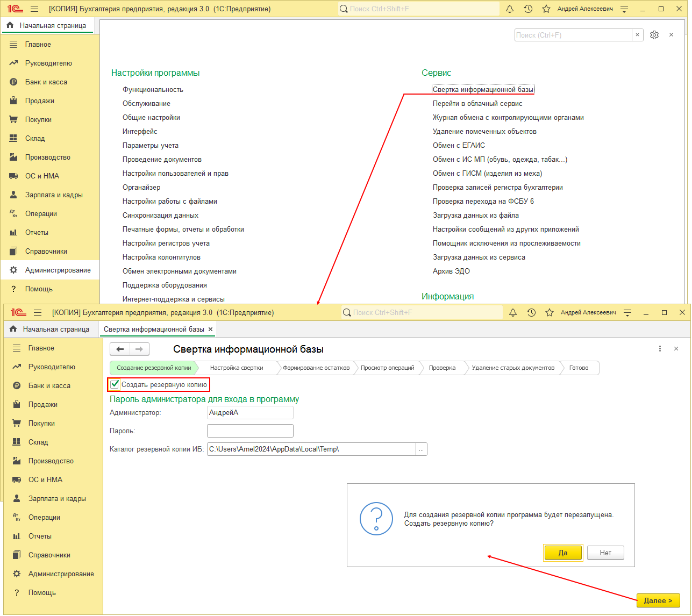692x616 pixels.
Task: Open the service menu icon in upper window
Action: click(x=624, y=9)
